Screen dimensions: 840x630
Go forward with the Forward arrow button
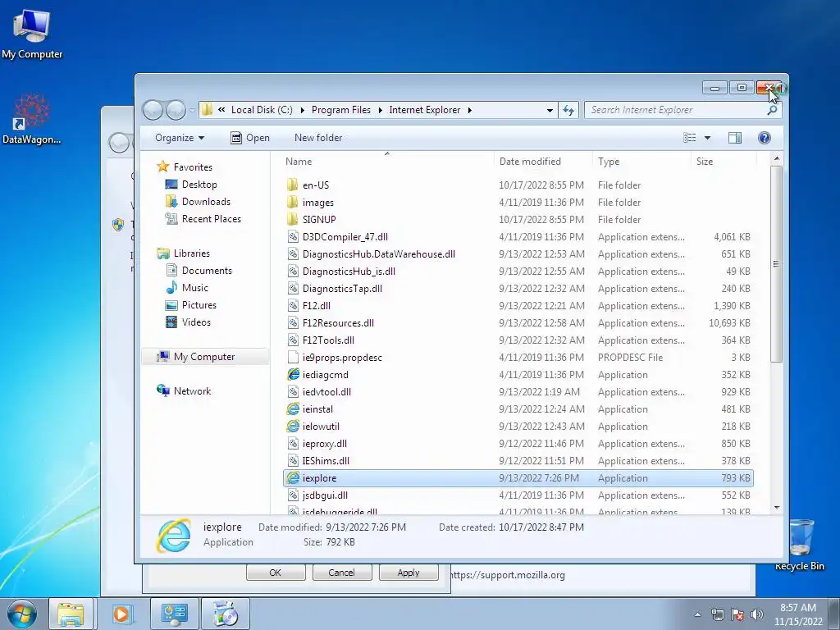[176, 110]
